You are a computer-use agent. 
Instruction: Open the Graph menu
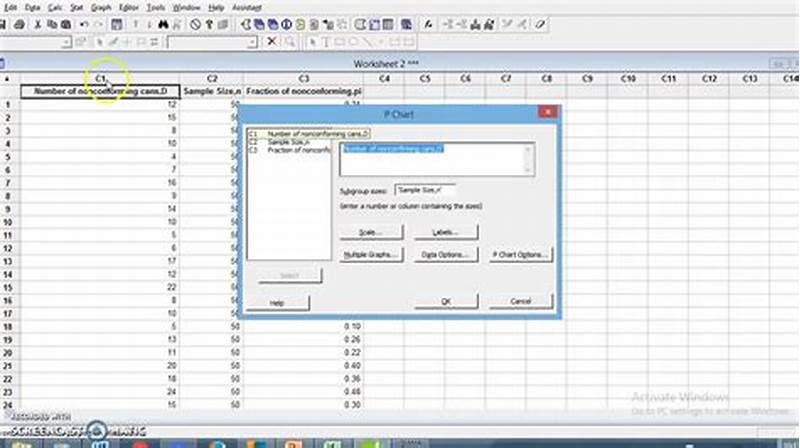[101, 8]
